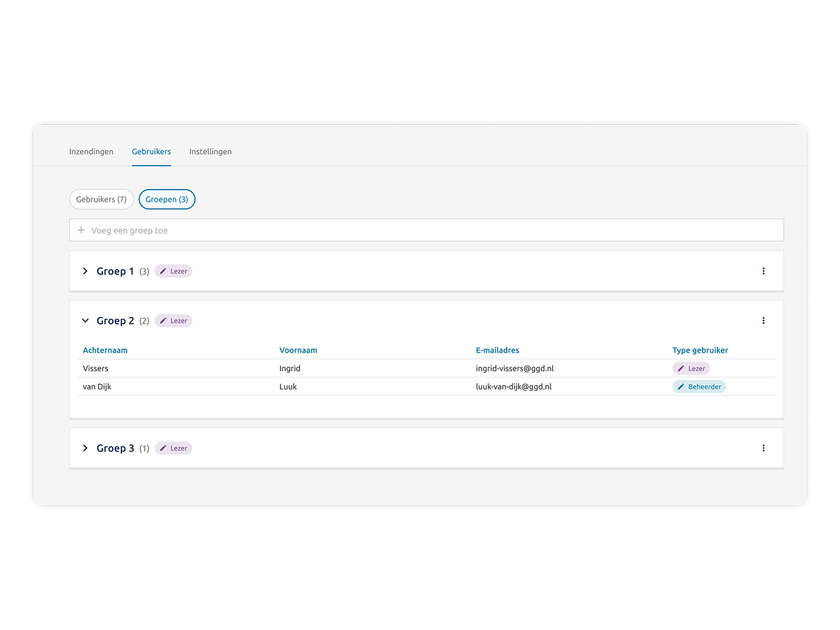
Task: Click the email luuk-van-dijk@ggd.nl
Action: [x=514, y=387]
